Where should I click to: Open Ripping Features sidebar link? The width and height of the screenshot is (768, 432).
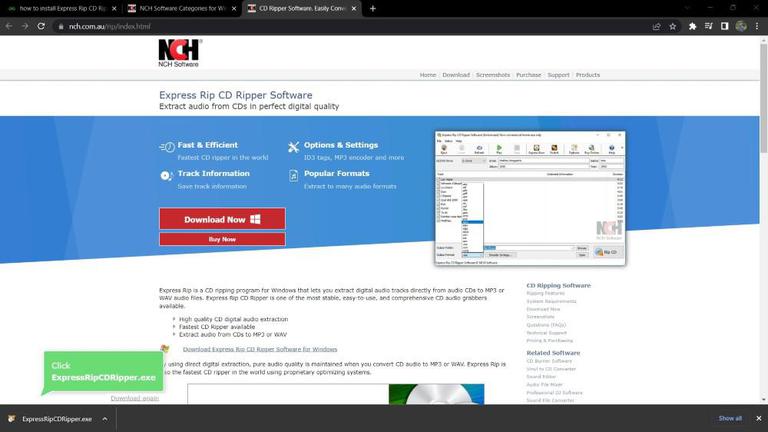coord(545,293)
